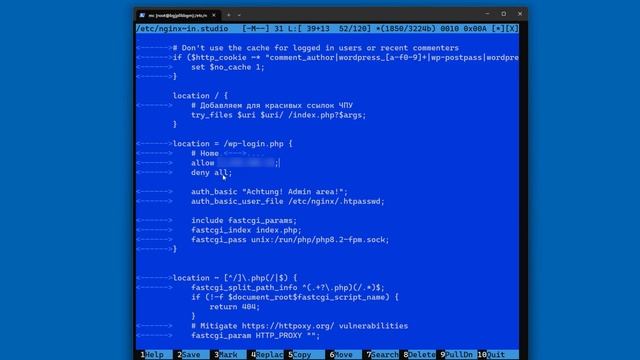Click the '# Home' comment line

click(205, 153)
